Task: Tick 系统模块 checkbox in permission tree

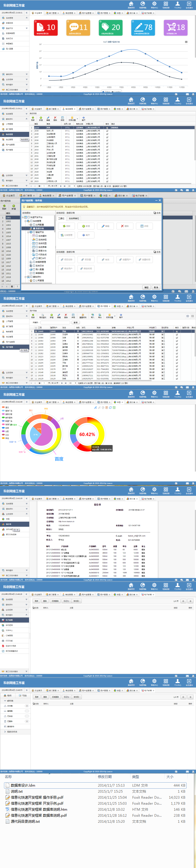Action: 37,236
